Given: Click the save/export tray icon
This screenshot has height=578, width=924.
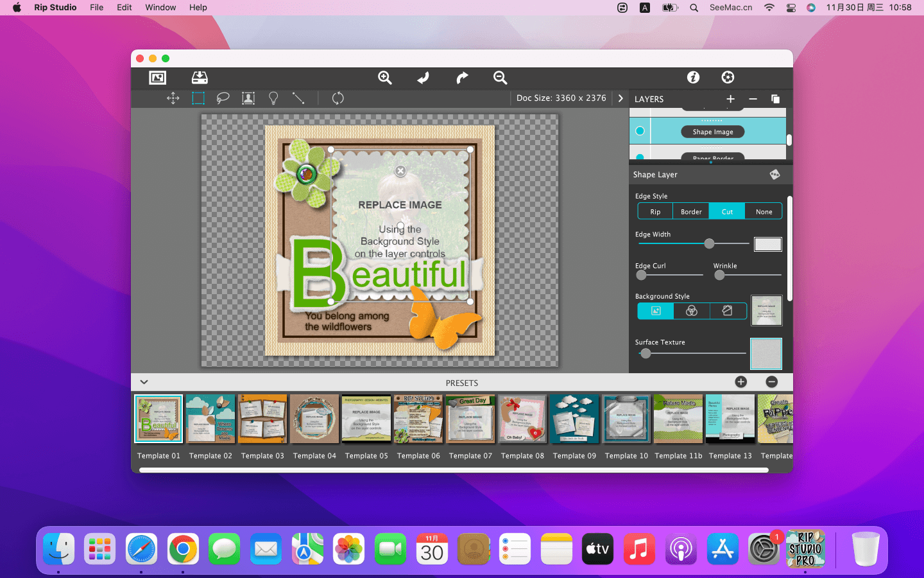Looking at the screenshot, I should pyautogui.click(x=200, y=78).
